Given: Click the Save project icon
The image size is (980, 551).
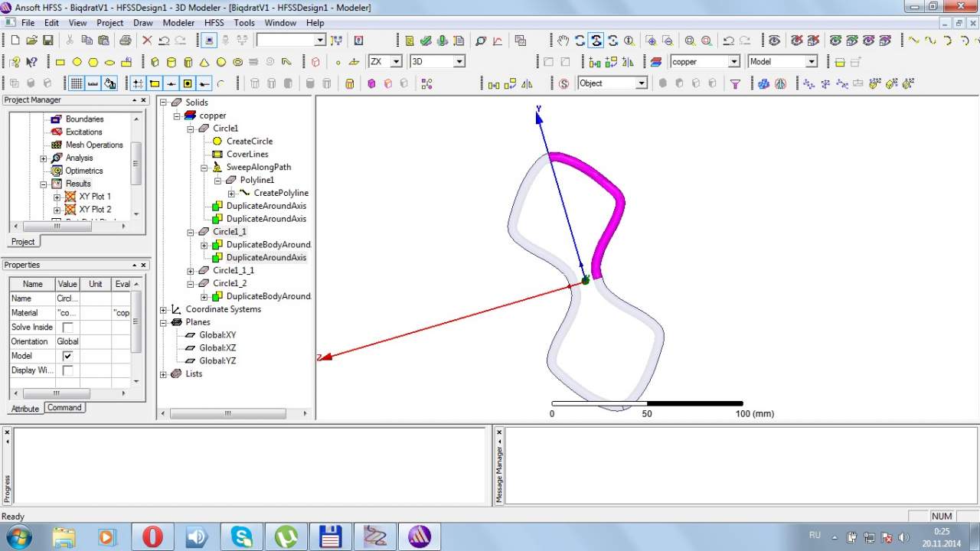Looking at the screenshot, I should [x=47, y=41].
